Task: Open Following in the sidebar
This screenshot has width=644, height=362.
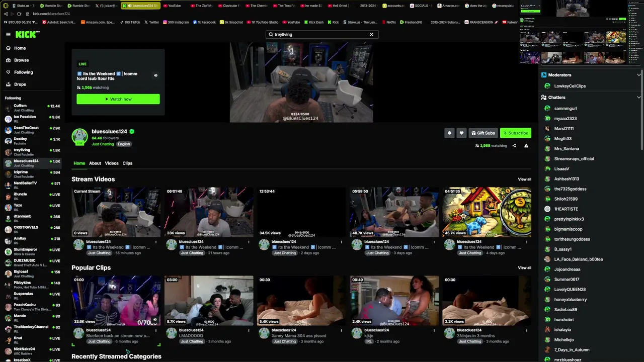Action: [x=19, y=72]
